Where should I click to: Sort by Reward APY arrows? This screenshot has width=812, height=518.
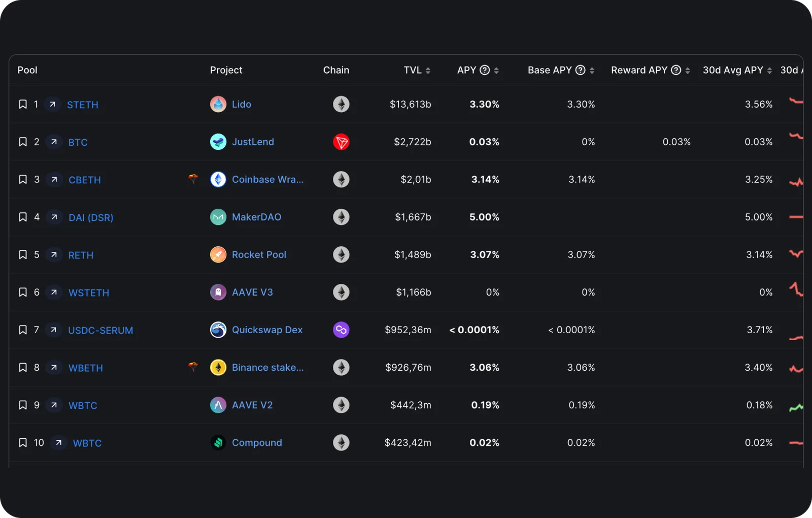coord(688,71)
